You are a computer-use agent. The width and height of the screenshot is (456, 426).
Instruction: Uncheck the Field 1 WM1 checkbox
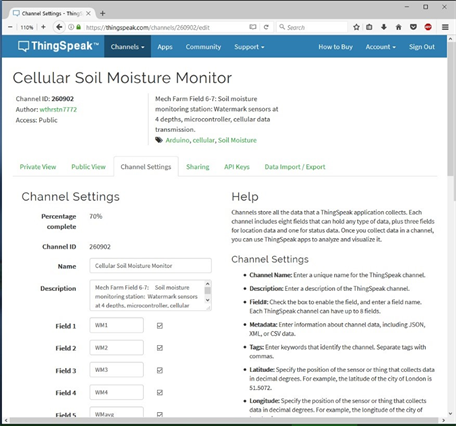point(160,326)
